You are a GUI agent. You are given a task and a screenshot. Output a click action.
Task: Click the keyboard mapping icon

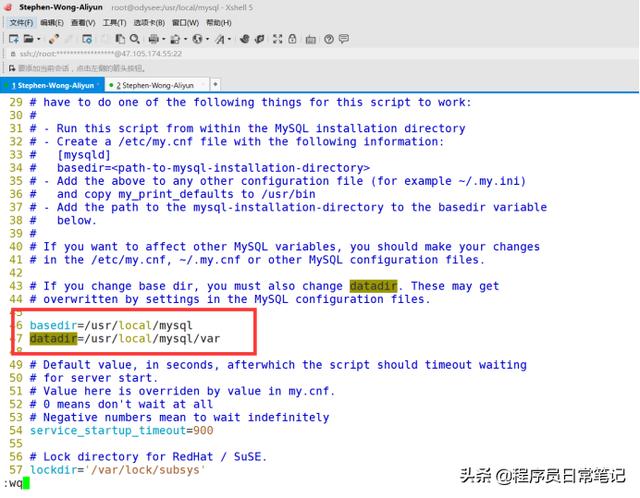click(x=311, y=39)
